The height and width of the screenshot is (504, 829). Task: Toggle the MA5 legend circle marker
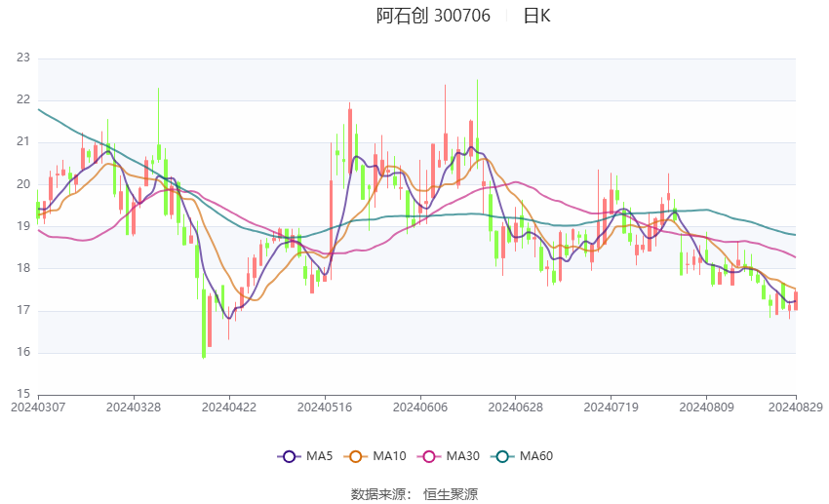click(290, 456)
